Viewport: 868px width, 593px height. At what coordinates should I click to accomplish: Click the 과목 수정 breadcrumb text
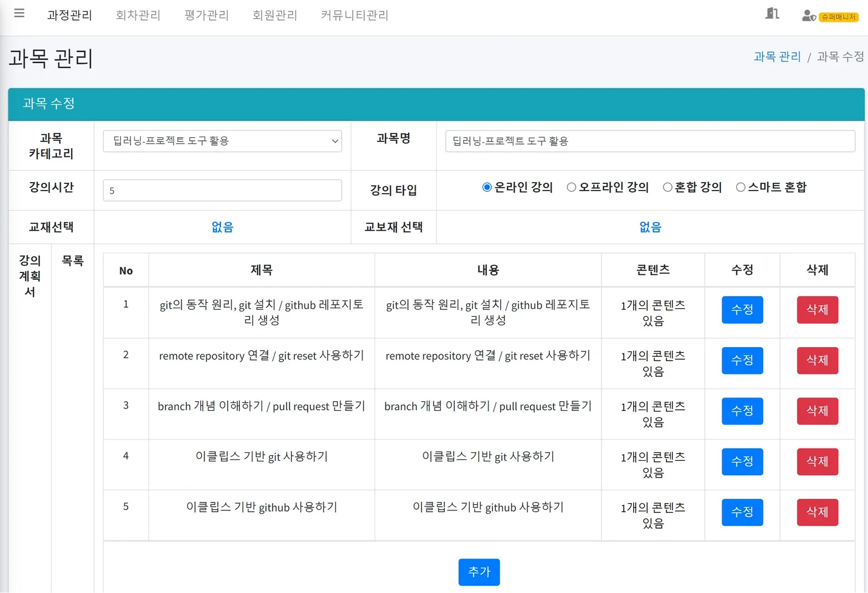(841, 56)
